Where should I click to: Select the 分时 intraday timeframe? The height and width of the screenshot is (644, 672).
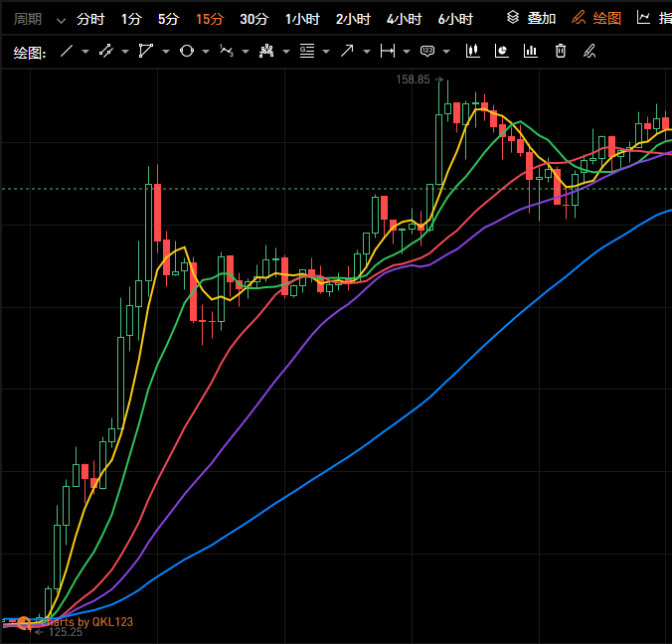pos(89,19)
